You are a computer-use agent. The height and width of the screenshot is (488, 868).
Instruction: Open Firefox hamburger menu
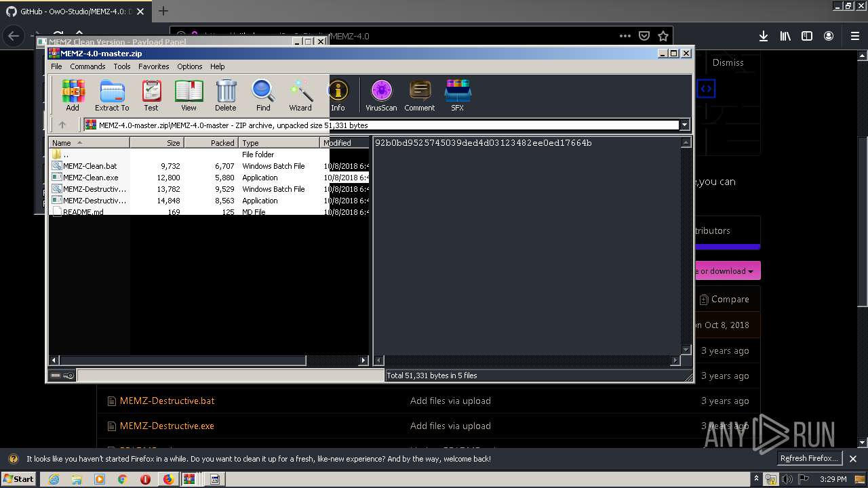tap(855, 36)
